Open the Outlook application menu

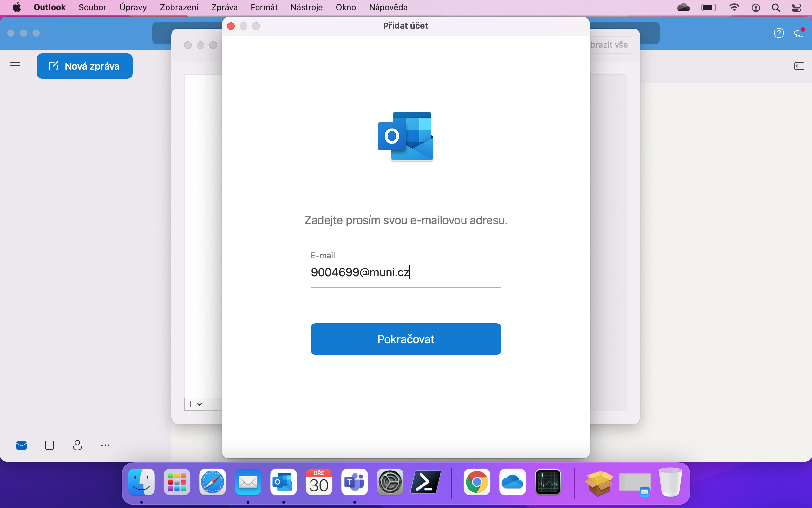point(49,7)
